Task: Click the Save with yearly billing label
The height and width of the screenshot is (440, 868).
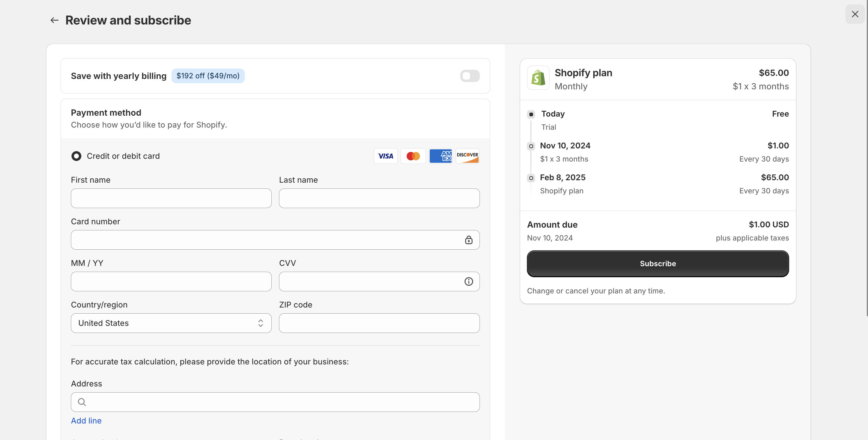Action: click(x=119, y=76)
